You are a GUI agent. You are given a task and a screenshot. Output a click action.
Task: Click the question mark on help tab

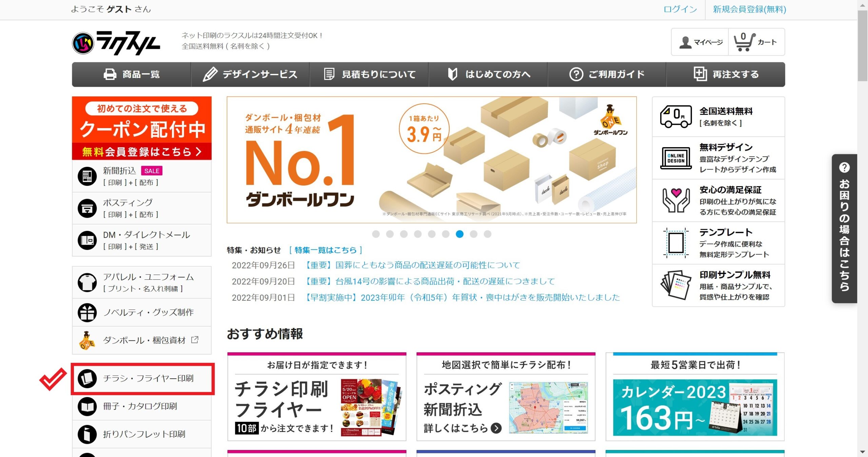click(844, 167)
